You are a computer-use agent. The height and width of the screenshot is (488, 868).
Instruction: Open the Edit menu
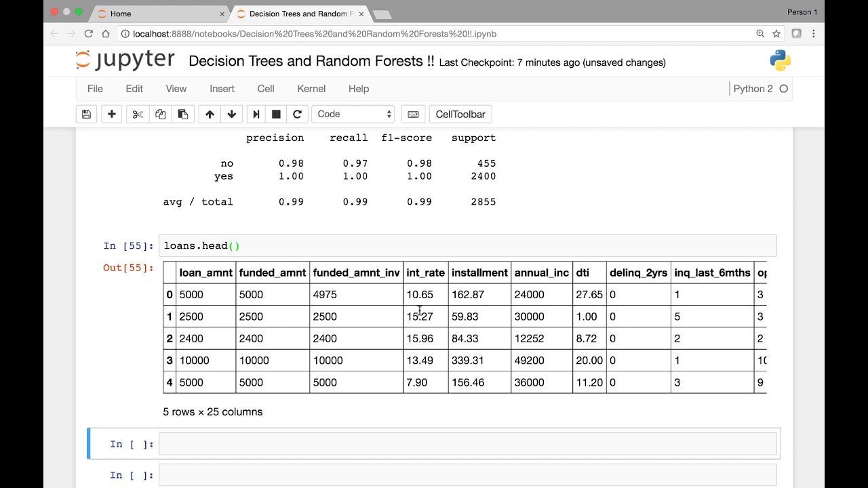[134, 89]
